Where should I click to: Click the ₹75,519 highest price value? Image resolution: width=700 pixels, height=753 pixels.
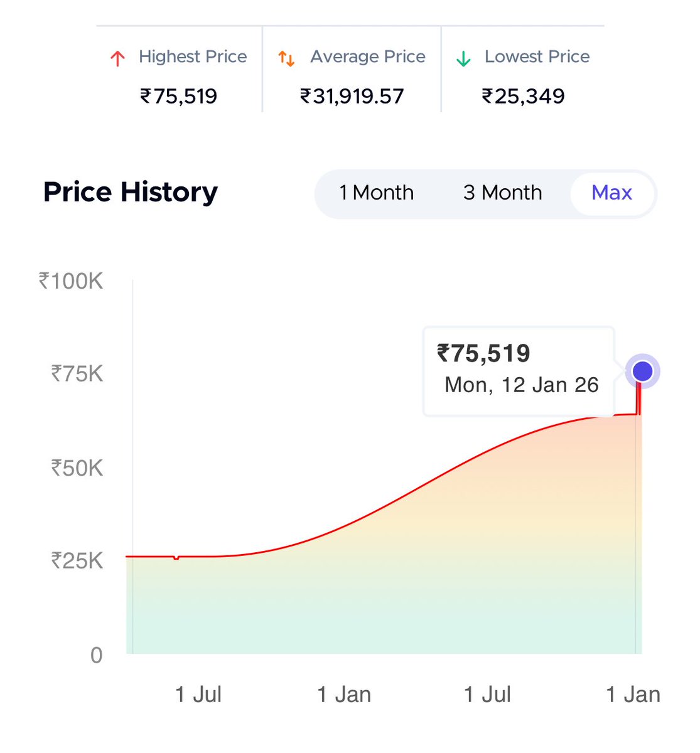tap(178, 96)
